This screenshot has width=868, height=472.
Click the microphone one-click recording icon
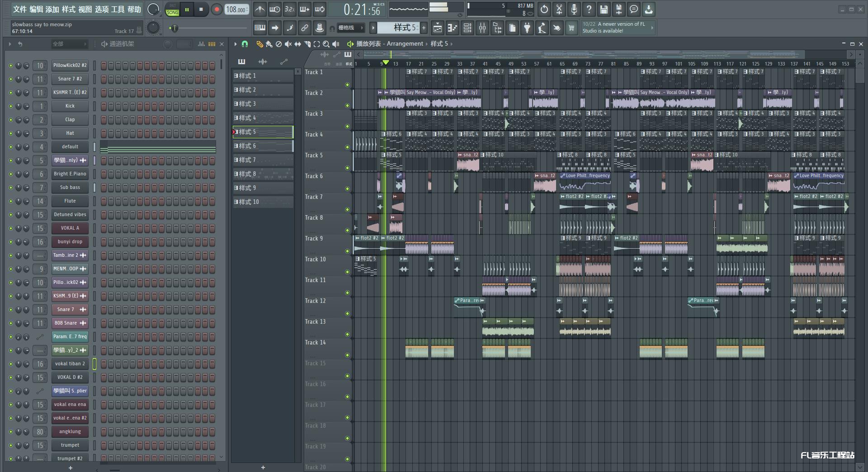(574, 9)
